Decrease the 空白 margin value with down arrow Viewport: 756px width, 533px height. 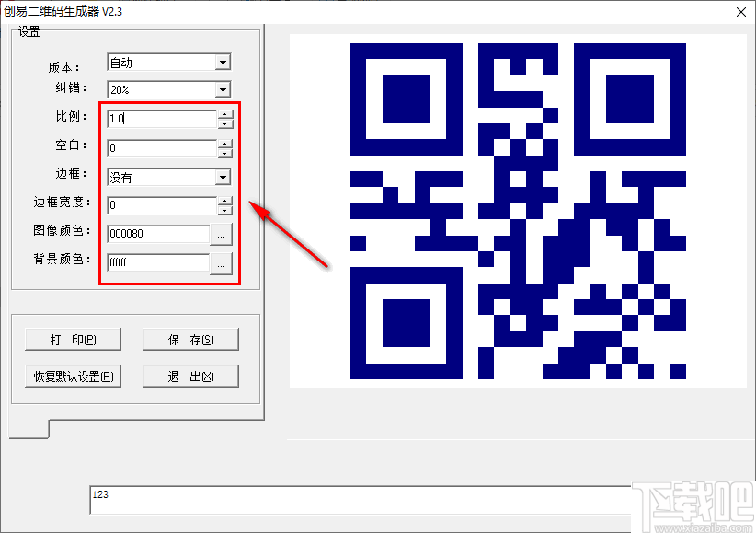point(225,153)
